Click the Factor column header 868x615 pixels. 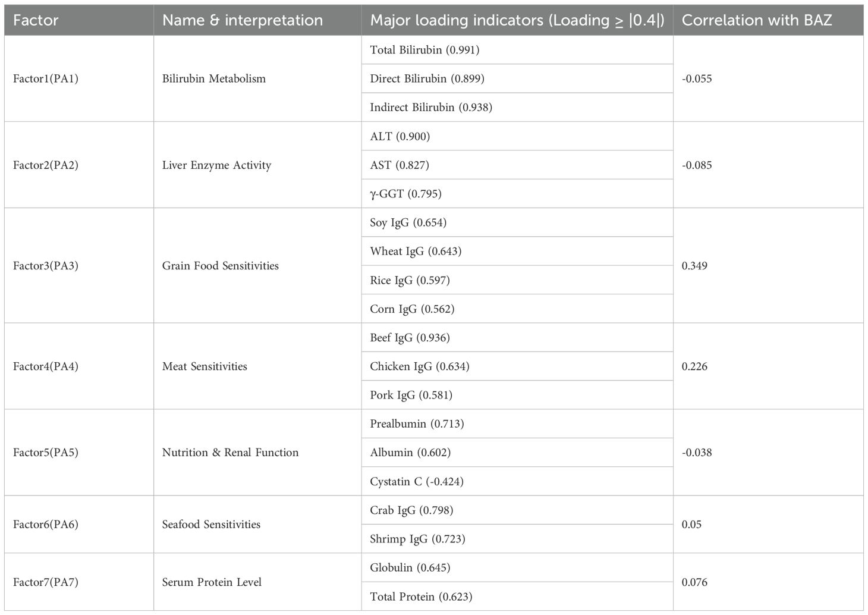pyautogui.click(x=36, y=20)
